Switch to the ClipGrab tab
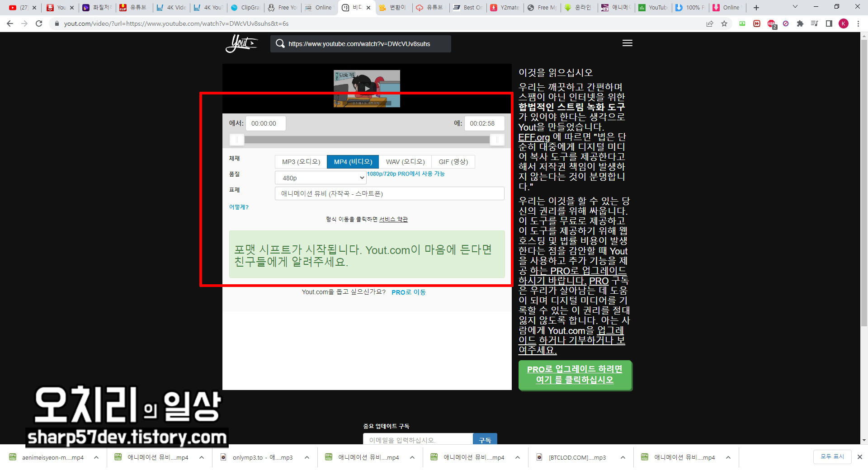The height and width of the screenshot is (470, 868). click(245, 7)
